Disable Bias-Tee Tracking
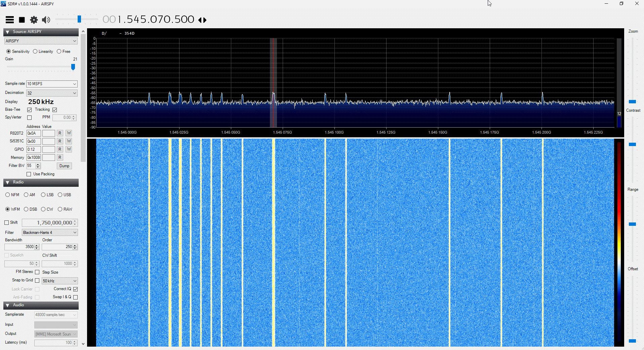Image resolution: width=644 pixels, height=350 pixels. (55, 110)
